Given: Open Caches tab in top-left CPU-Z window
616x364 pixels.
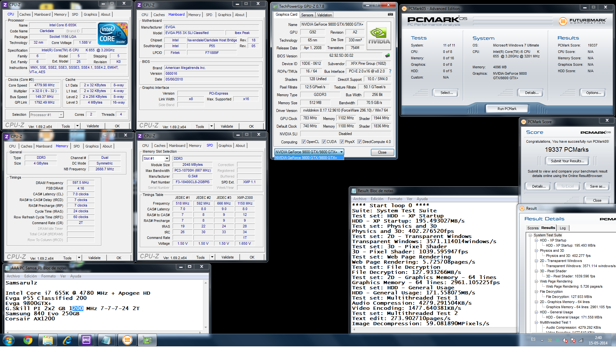Looking at the screenshot, I should pos(25,14).
